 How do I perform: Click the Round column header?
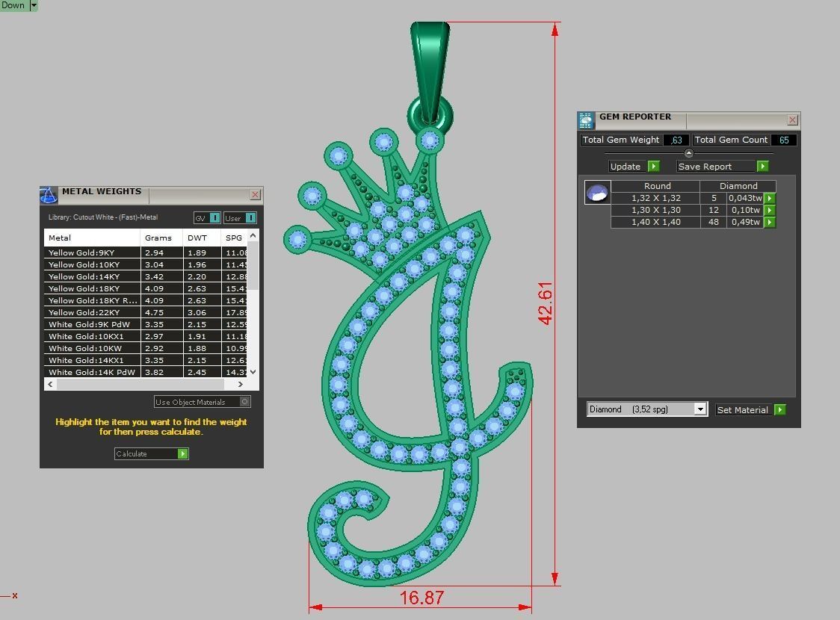(656, 186)
